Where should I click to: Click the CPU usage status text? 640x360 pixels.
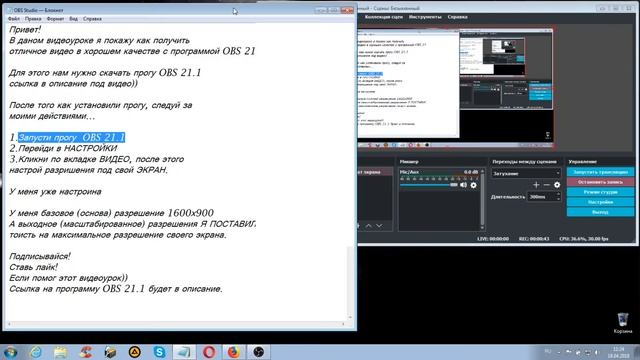[584, 238]
